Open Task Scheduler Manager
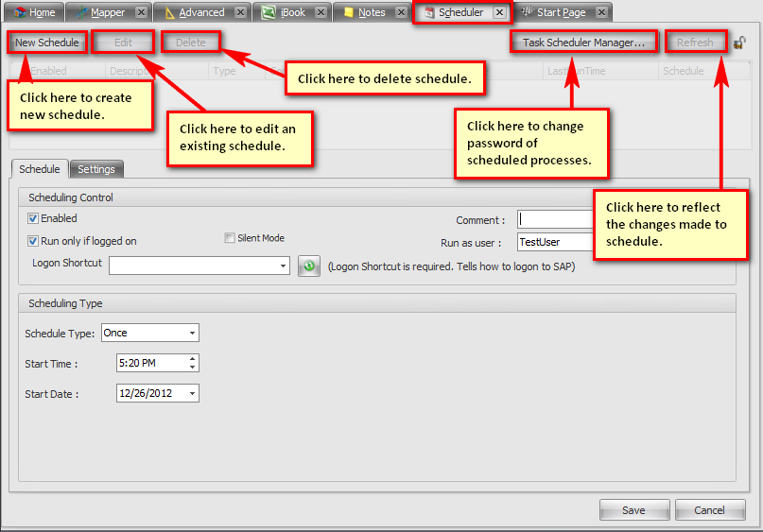Screen dimensions: 763x532 583,43
